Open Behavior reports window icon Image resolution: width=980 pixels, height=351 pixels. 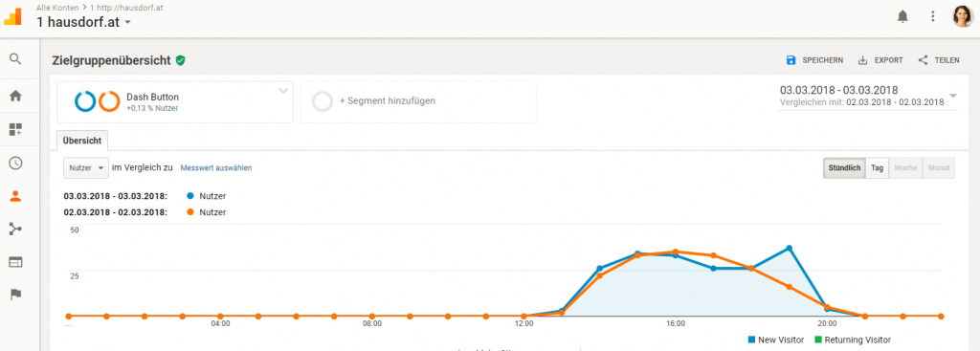click(x=15, y=262)
